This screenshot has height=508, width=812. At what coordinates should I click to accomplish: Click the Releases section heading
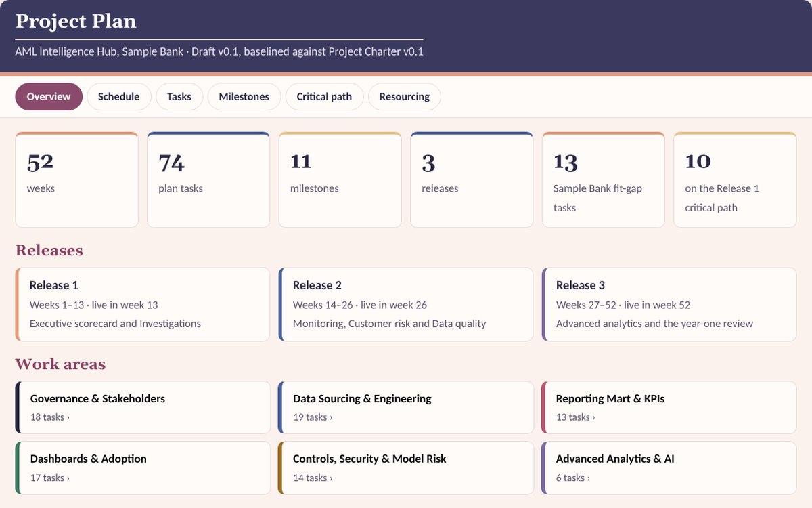click(49, 250)
